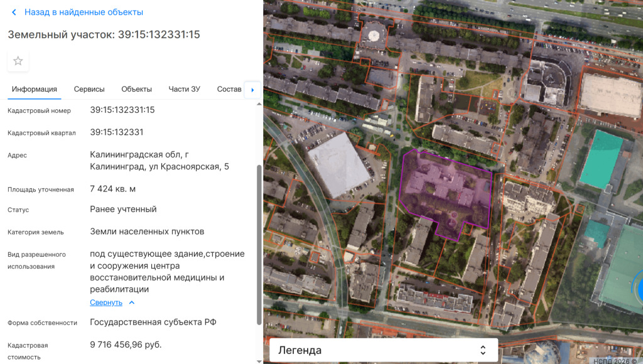This screenshot has height=364, width=643.
Task: Add parcel to favorites with star icon
Action: point(18,61)
